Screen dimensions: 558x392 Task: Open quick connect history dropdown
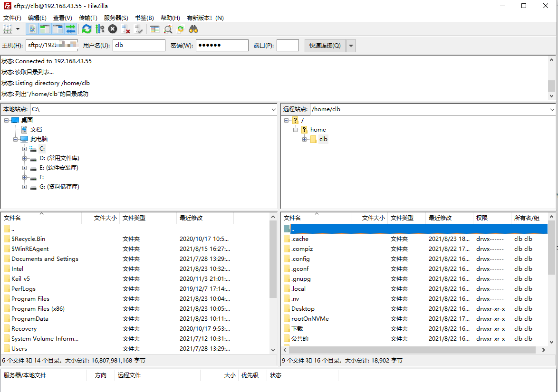pos(351,46)
